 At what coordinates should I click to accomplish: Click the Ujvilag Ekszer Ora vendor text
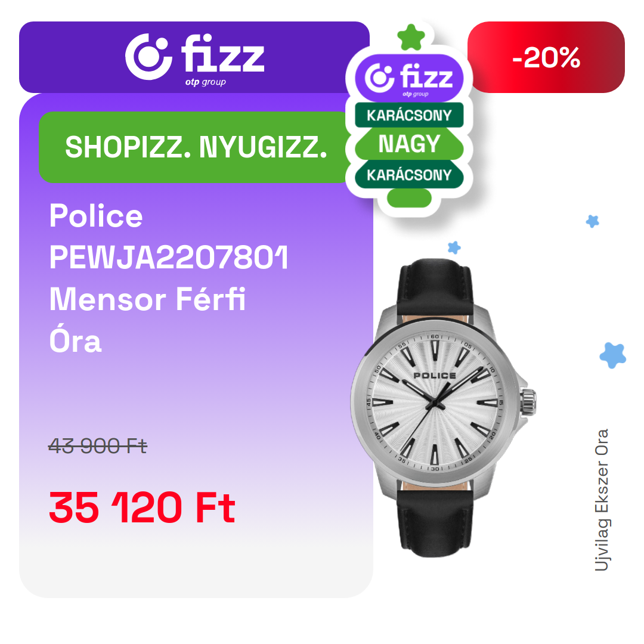[602, 500]
